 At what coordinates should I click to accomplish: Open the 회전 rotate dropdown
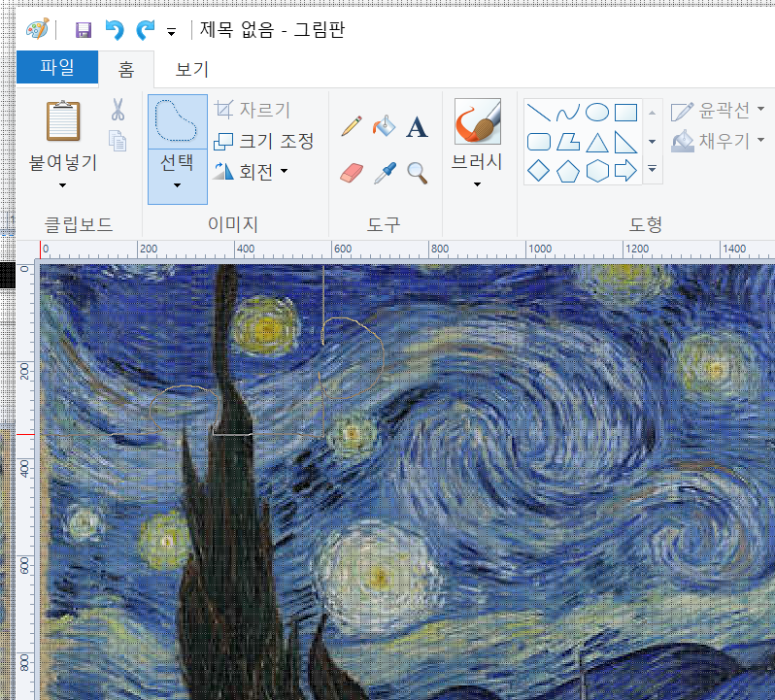[x=251, y=172]
